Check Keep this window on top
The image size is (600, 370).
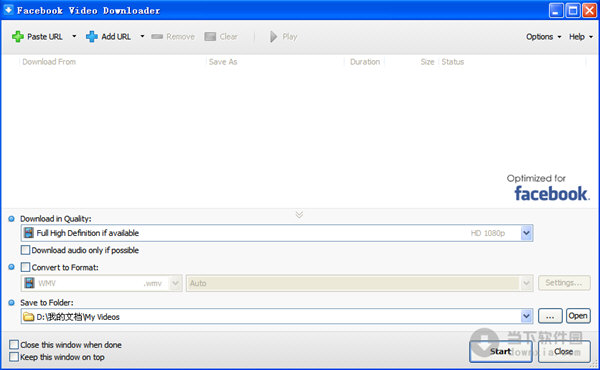click(14, 357)
